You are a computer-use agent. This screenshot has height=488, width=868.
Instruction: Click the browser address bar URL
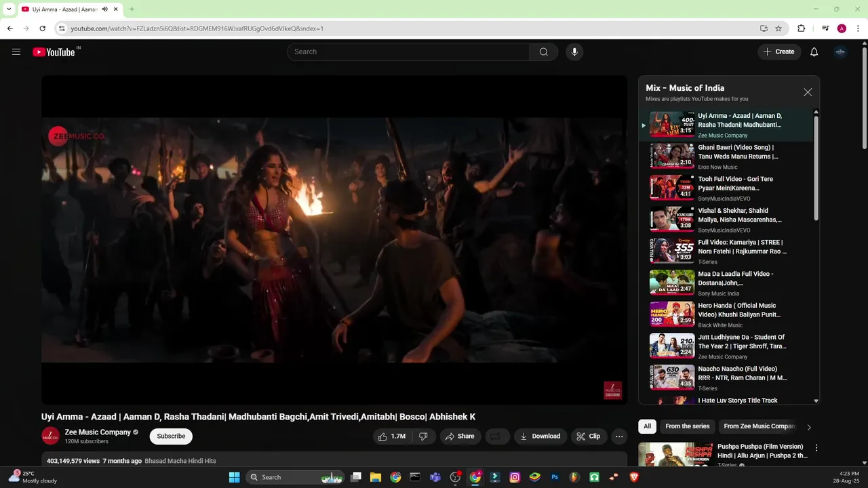(x=197, y=28)
